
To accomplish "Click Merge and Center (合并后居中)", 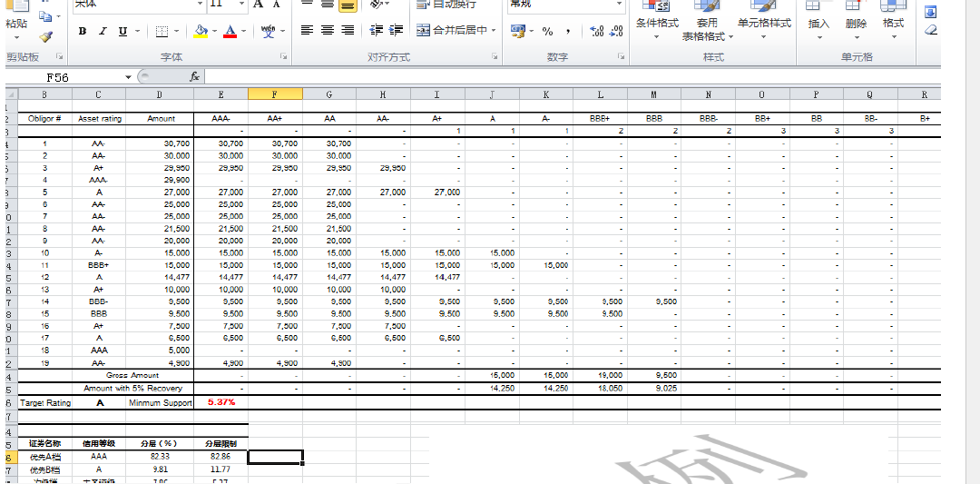I will [452, 30].
